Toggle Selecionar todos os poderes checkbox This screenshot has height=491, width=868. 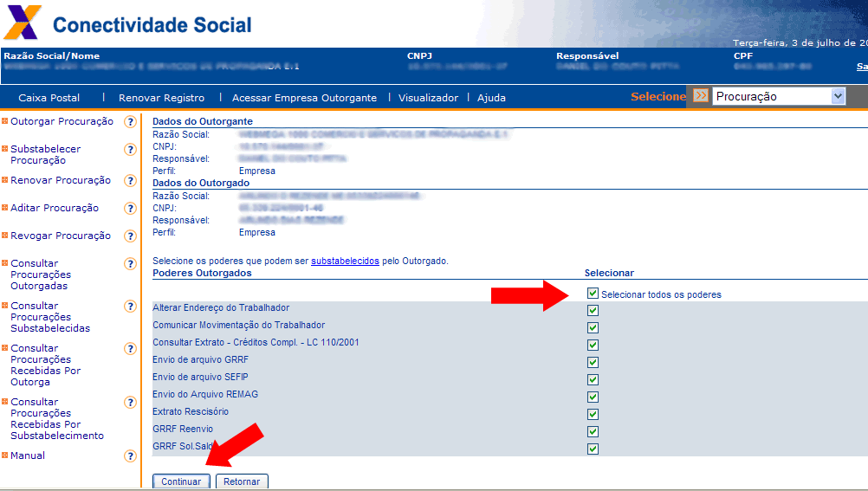[593, 294]
